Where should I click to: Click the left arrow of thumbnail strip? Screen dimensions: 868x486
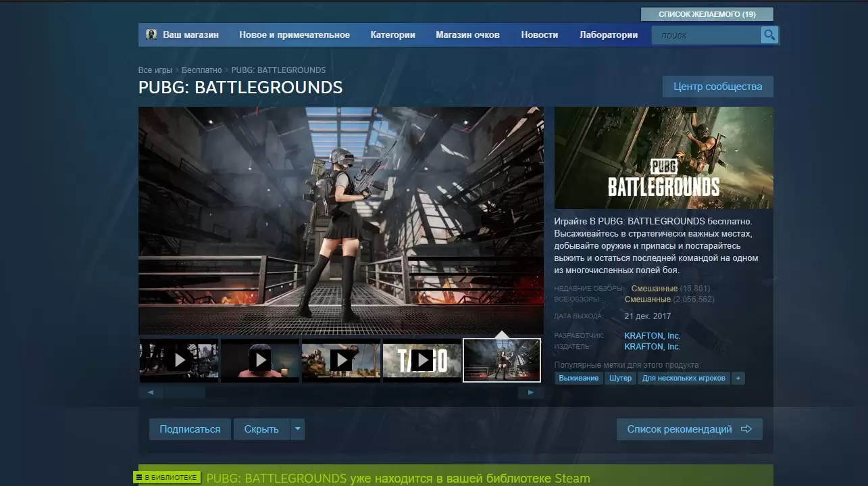pyautogui.click(x=150, y=392)
